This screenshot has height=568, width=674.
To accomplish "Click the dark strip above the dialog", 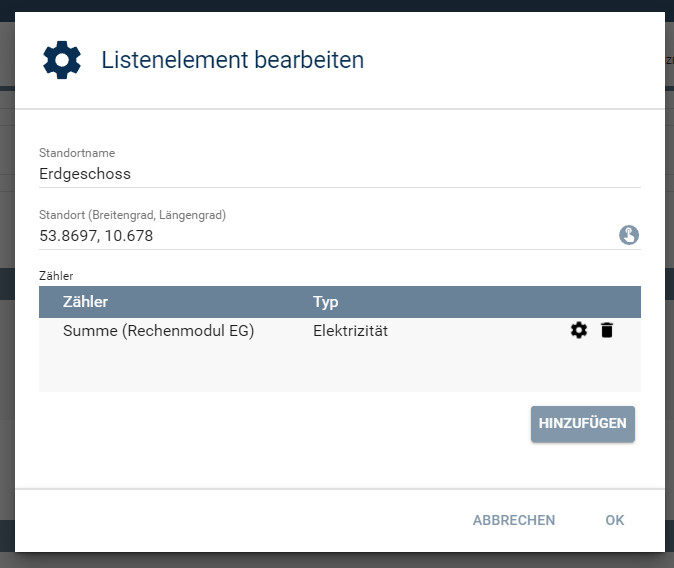I will 337,5.
